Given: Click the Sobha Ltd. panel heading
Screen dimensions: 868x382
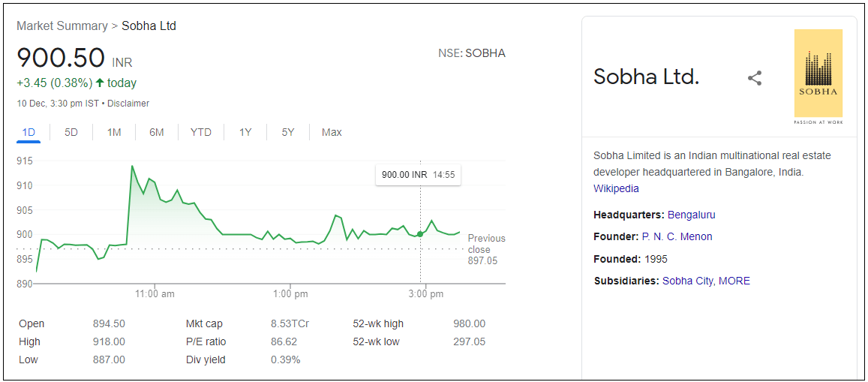Looking at the screenshot, I should pos(647,77).
